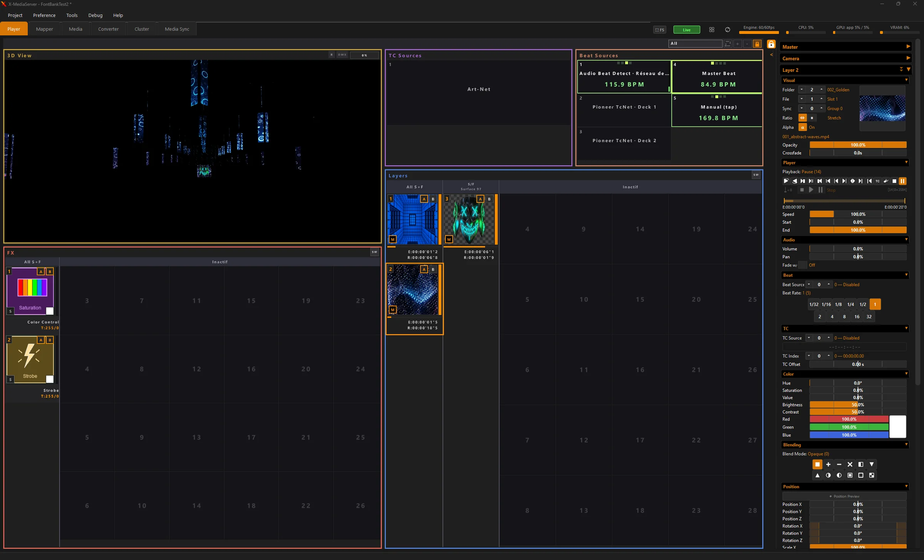Click the Opacity slider
Image resolution: width=924 pixels, height=560 pixels.
coord(858,145)
